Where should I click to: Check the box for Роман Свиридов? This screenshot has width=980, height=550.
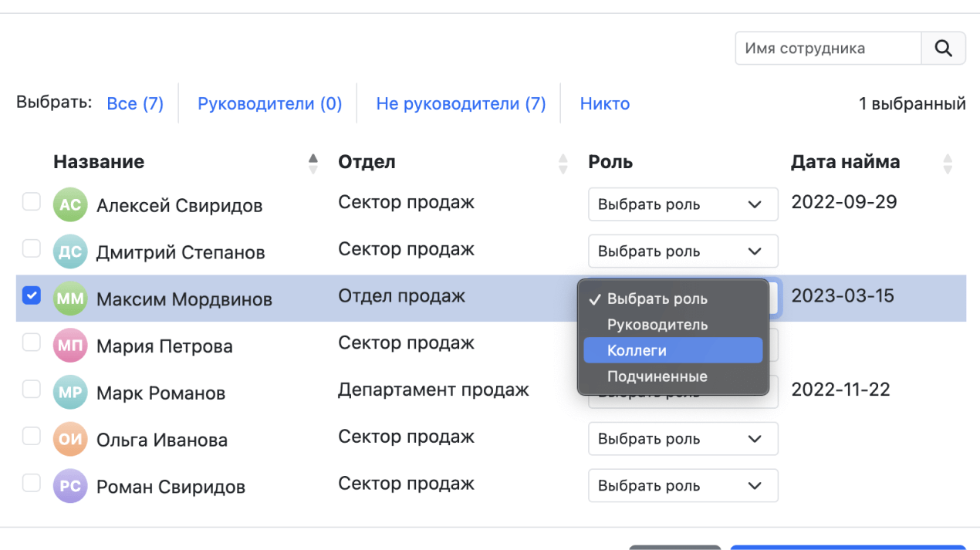click(31, 484)
